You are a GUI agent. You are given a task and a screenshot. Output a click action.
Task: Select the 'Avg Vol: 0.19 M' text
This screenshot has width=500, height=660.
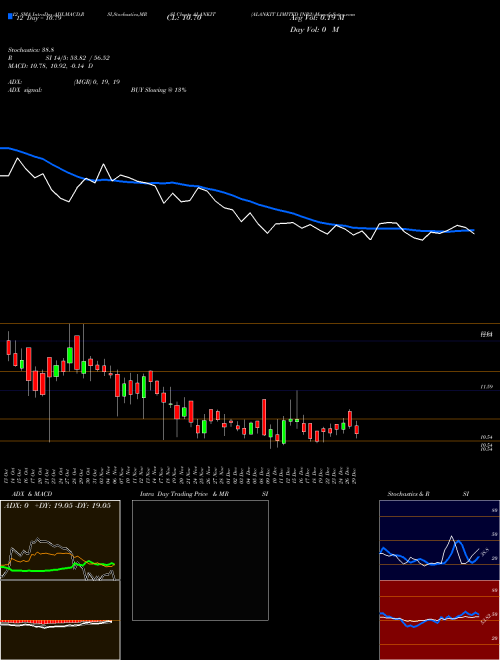[317, 18]
